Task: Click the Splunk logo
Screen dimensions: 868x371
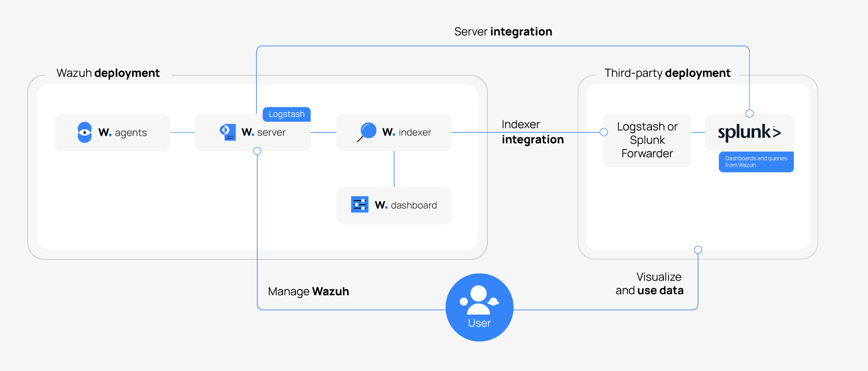Action: 749,133
